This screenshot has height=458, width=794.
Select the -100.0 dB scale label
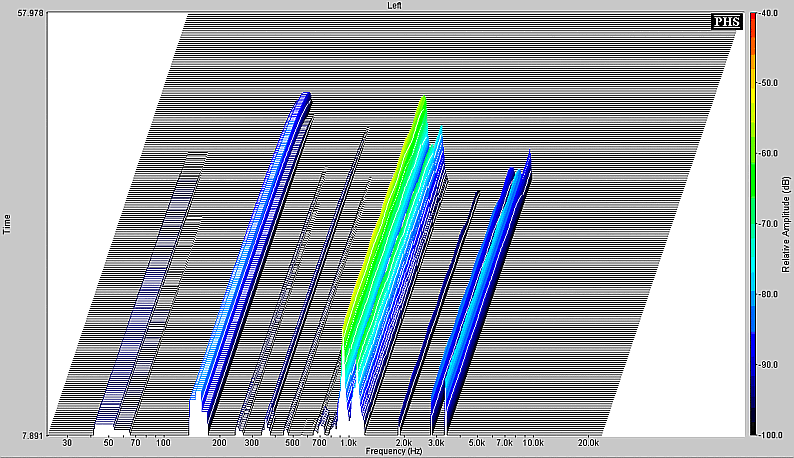pos(770,435)
